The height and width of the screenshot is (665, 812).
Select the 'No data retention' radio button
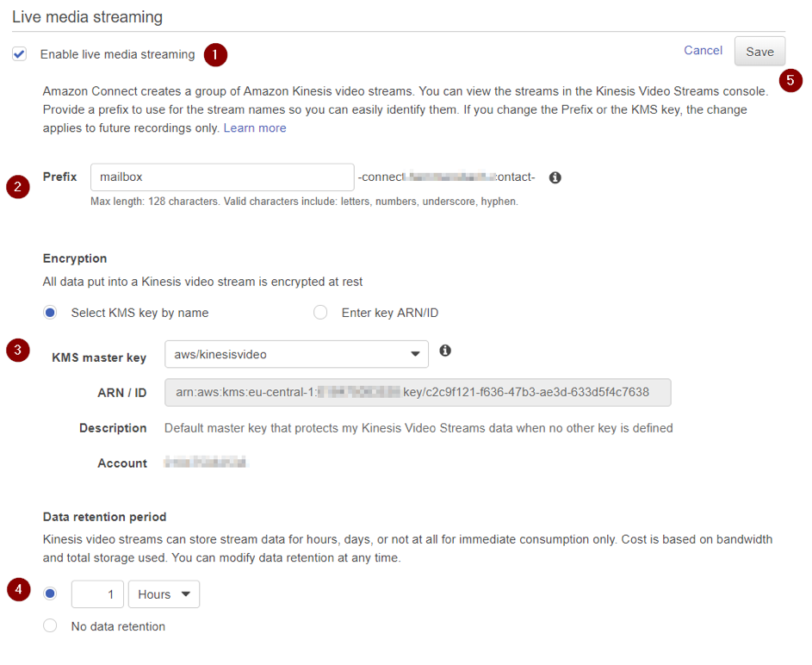50,625
